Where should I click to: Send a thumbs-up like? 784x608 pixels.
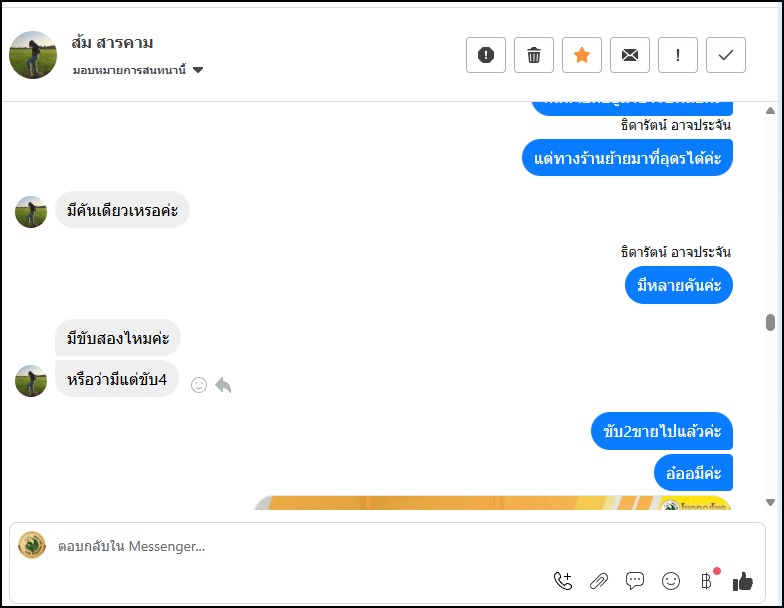click(x=742, y=580)
